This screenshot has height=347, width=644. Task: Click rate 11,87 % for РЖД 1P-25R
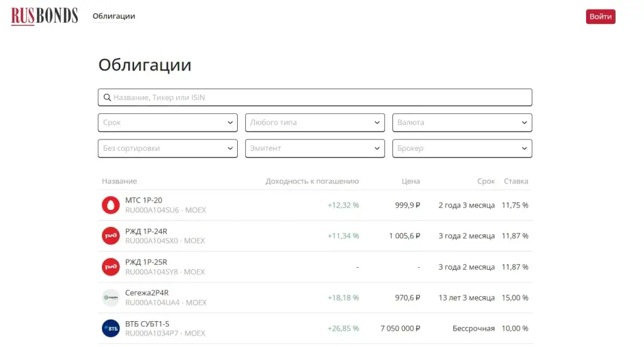pos(515,267)
